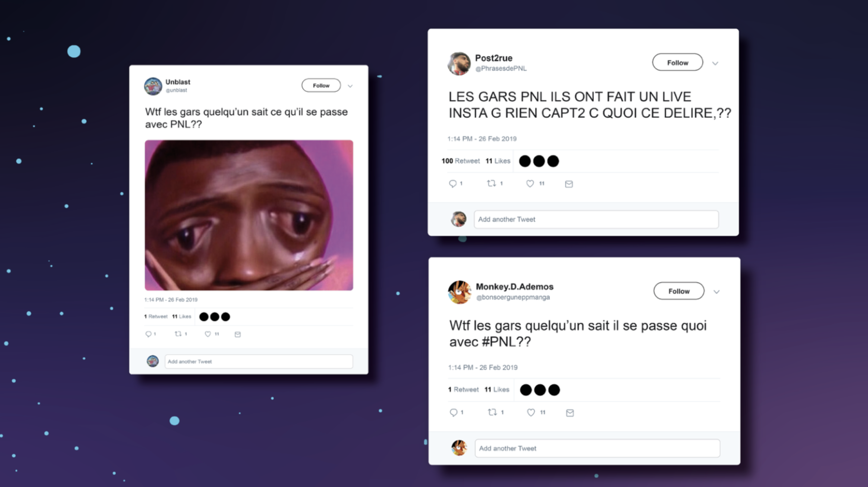
Task: Like the Post2rue tweet via heart icon
Action: pos(530,183)
